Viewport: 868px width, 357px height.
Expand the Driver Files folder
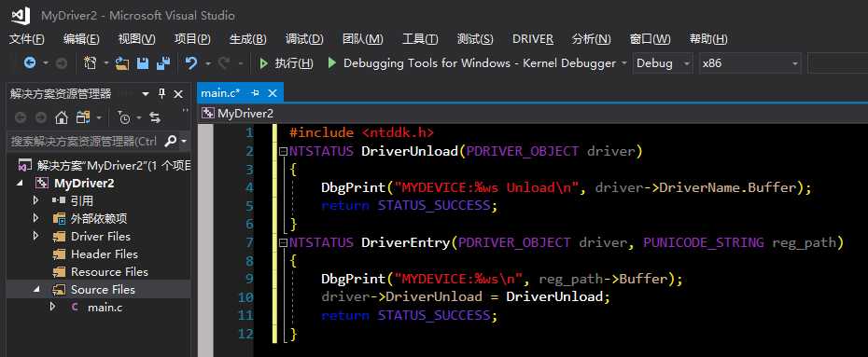(36, 236)
